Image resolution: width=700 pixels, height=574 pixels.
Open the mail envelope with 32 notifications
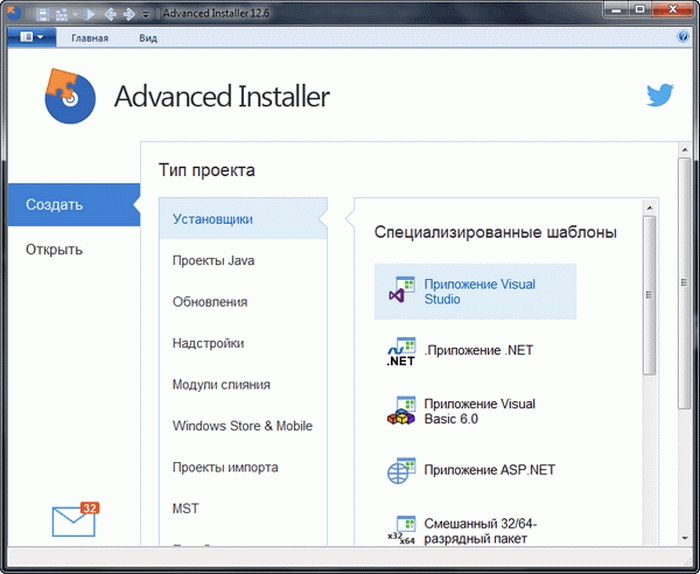pos(73,521)
